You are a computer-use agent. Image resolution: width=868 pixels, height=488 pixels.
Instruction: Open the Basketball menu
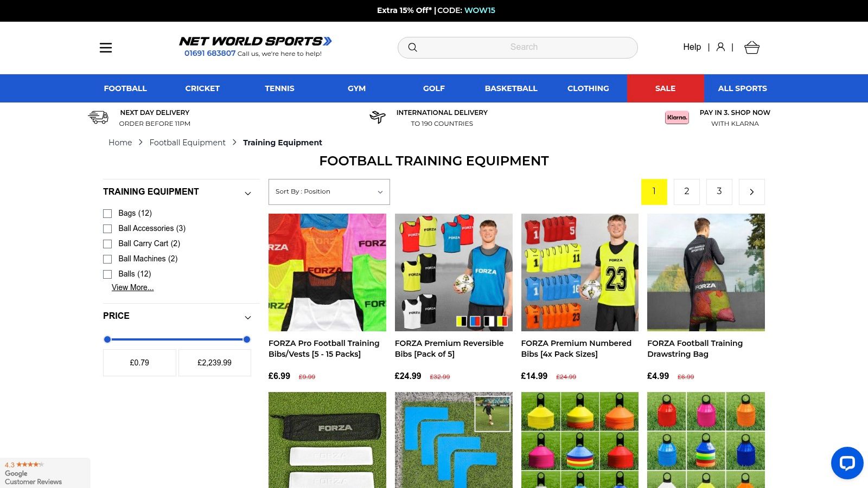click(x=511, y=88)
